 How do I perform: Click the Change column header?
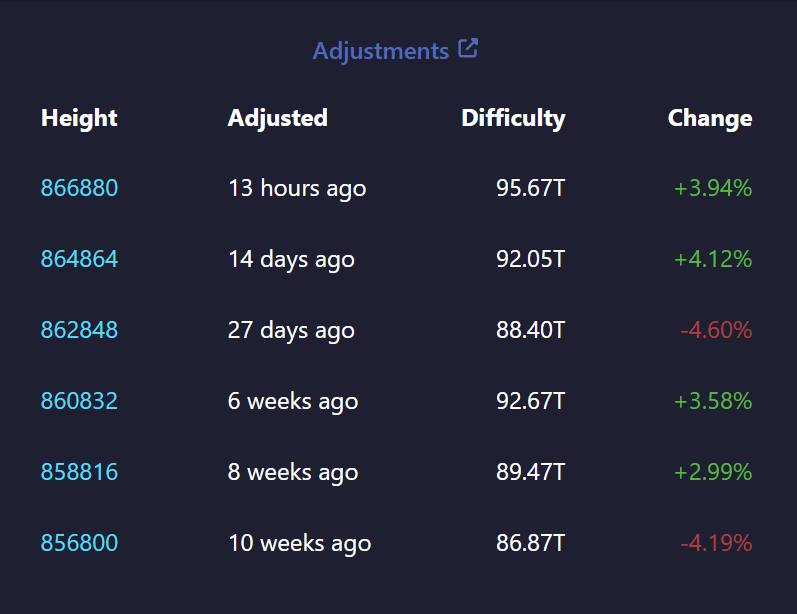coord(710,118)
